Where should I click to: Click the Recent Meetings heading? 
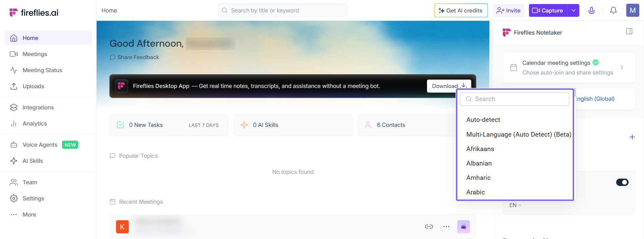coord(141,202)
